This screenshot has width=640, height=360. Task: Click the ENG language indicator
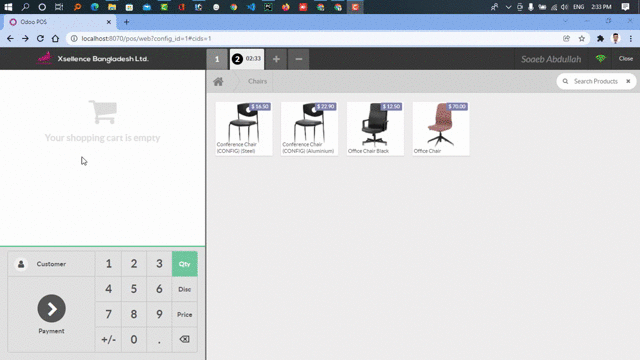point(578,7)
